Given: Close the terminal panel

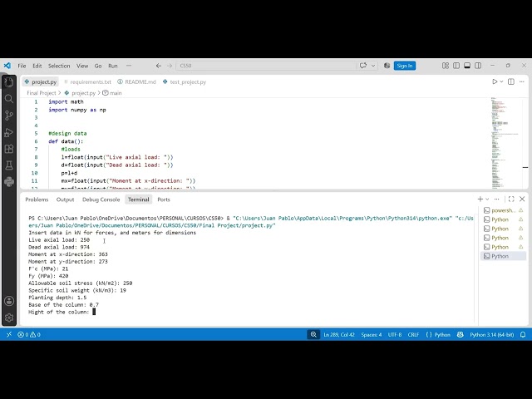Looking at the screenshot, I should pyautogui.click(x=522, y=199).
